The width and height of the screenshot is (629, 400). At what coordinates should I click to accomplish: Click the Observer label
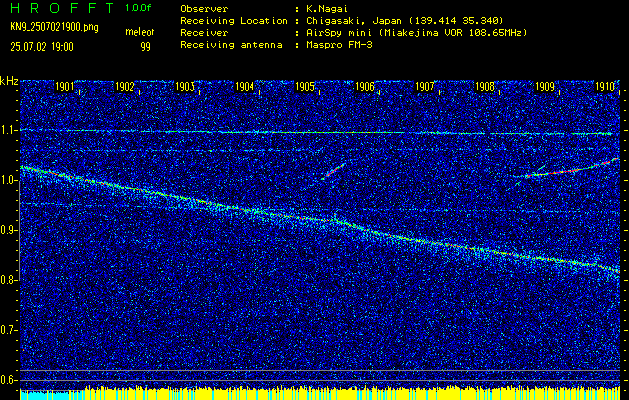click(204, 9)
